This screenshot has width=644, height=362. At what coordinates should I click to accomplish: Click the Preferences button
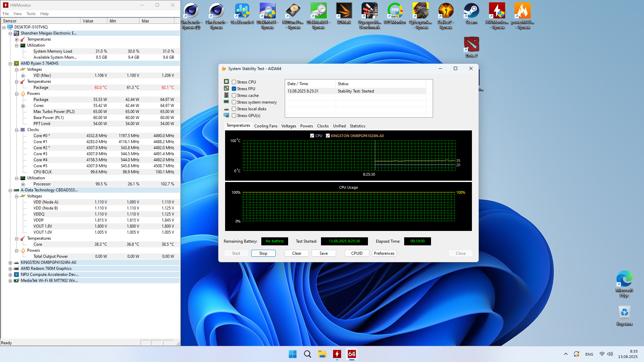click(384, 253)
